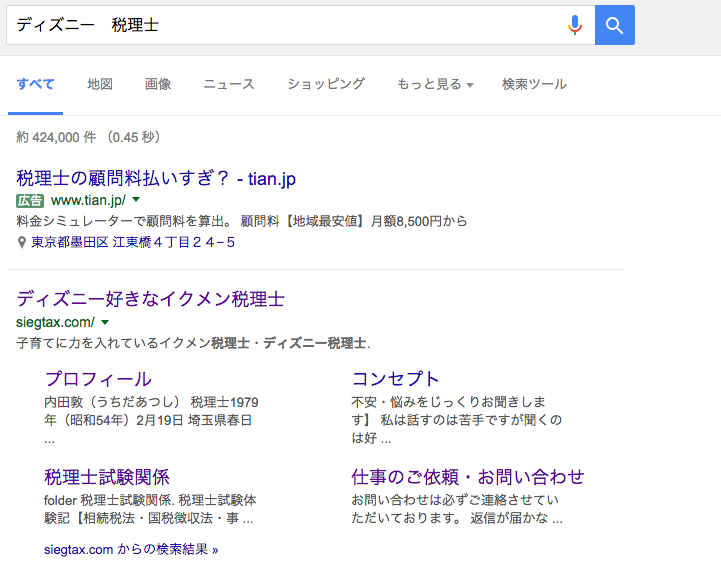Open the result ディズニー好きなイクメン税理士

pyautogui.click(x=150, y=299)
